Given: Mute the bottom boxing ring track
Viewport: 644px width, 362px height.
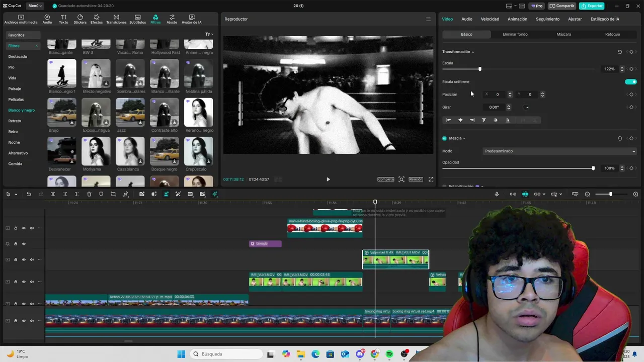Looking at the screenshot, I should [x=32, y=321].
